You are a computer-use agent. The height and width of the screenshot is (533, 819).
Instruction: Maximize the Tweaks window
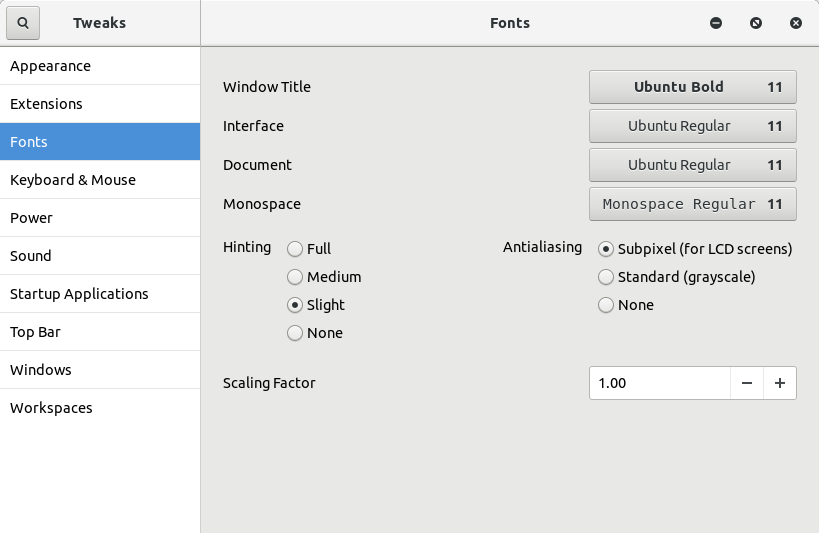(x=756, y=23)
